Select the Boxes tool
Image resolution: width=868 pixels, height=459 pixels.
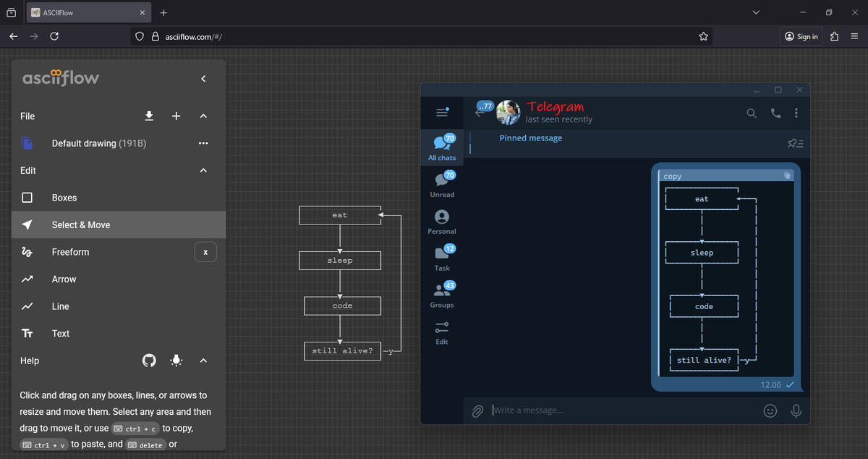119,198
